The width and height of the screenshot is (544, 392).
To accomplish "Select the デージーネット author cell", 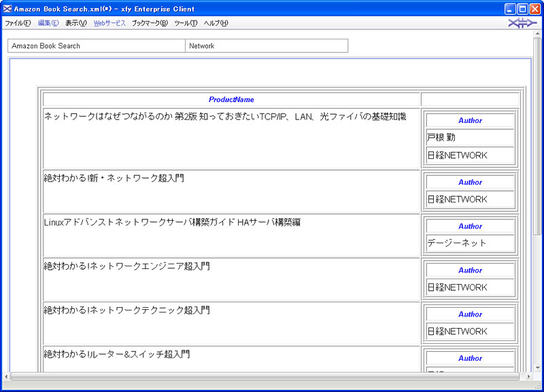I will tap(470, 243).
